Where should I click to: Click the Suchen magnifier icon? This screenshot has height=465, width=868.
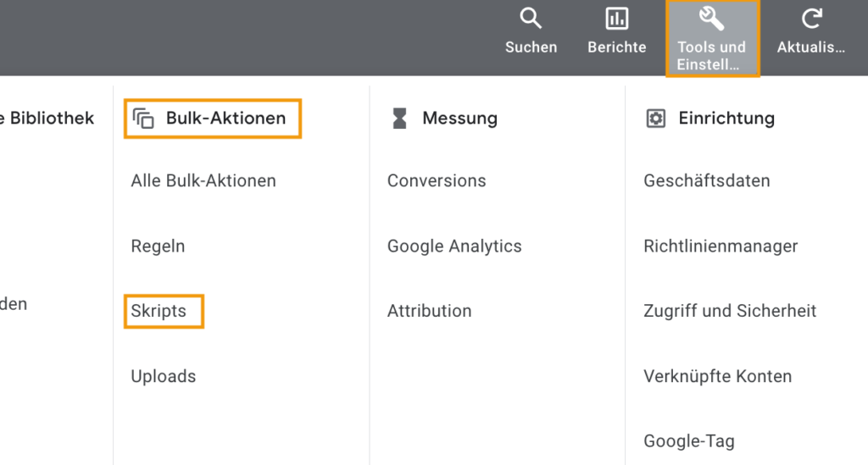531,19
